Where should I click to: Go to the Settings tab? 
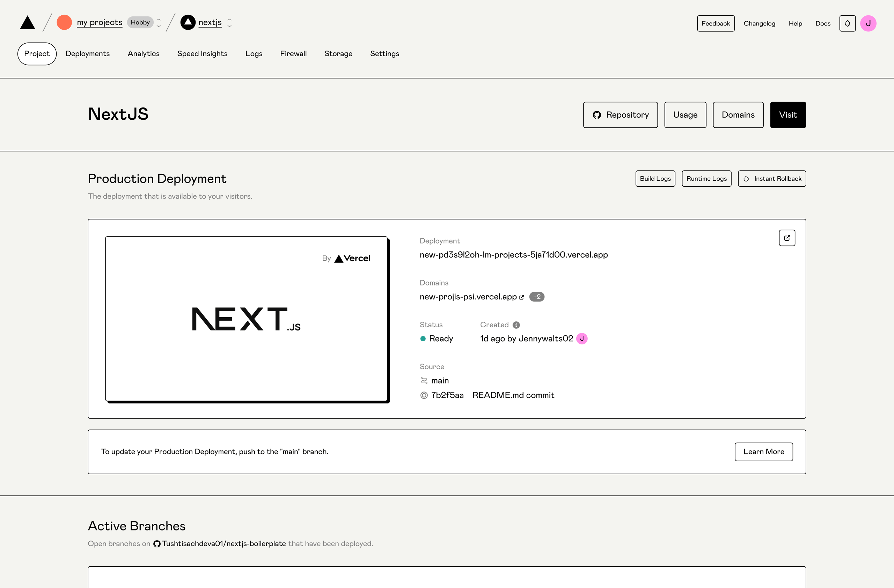point(384,54)
